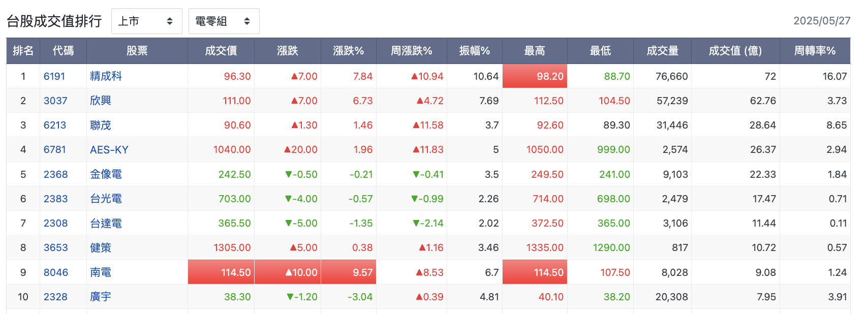Sort by 成交值 (億) column header

(x=735, y=51)
